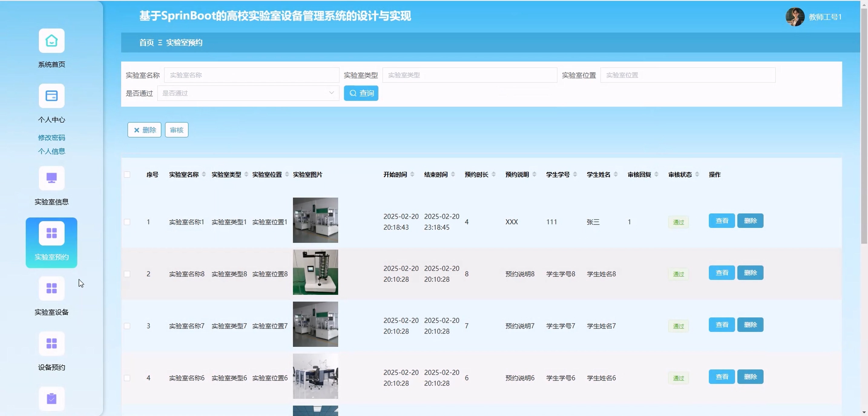Click the 查询 search button
The image size is (868, 416).
361,93
